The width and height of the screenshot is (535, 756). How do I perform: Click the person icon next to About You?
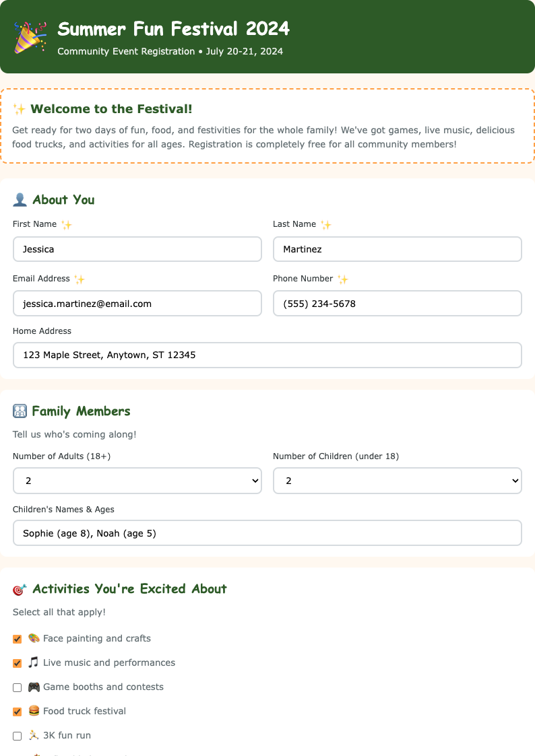point(19,199)
